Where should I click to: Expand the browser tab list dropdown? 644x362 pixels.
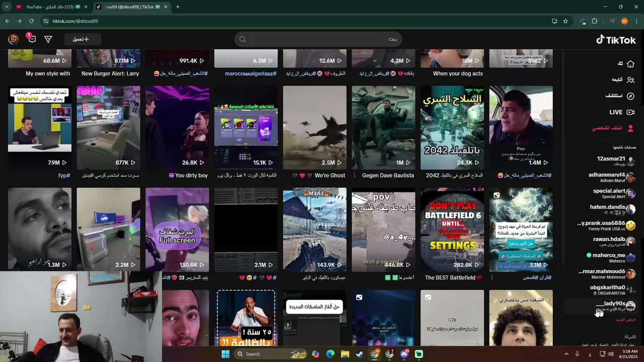7,7
